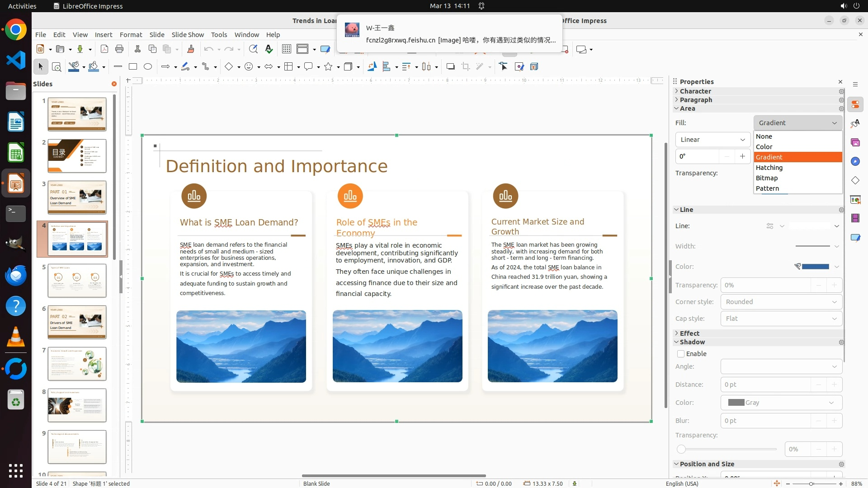
Task: Open the Format menu
Action: [x=131, y=34]
